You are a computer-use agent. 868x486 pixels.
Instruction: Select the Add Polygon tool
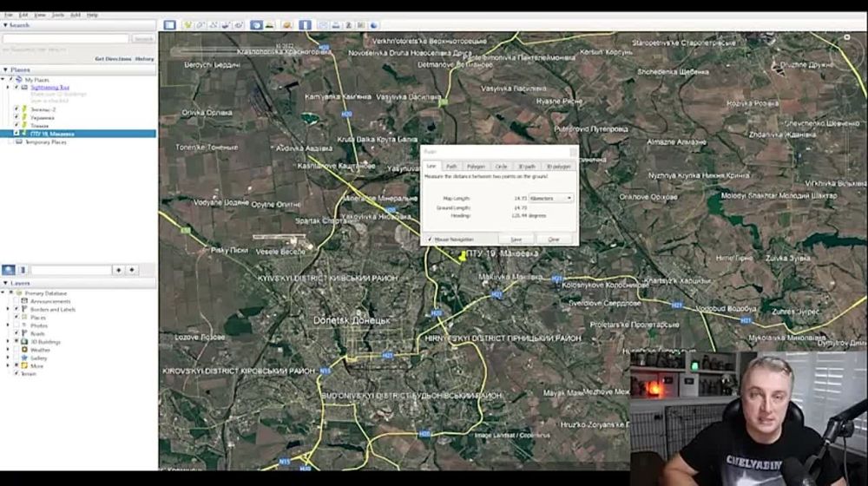pos(201,25)
